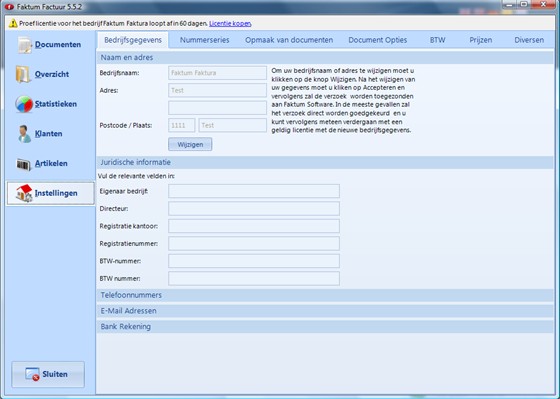The image size is (560, 399).
Task: Click the Bedrijfsnaam field
Action: [x=218, y=73]
